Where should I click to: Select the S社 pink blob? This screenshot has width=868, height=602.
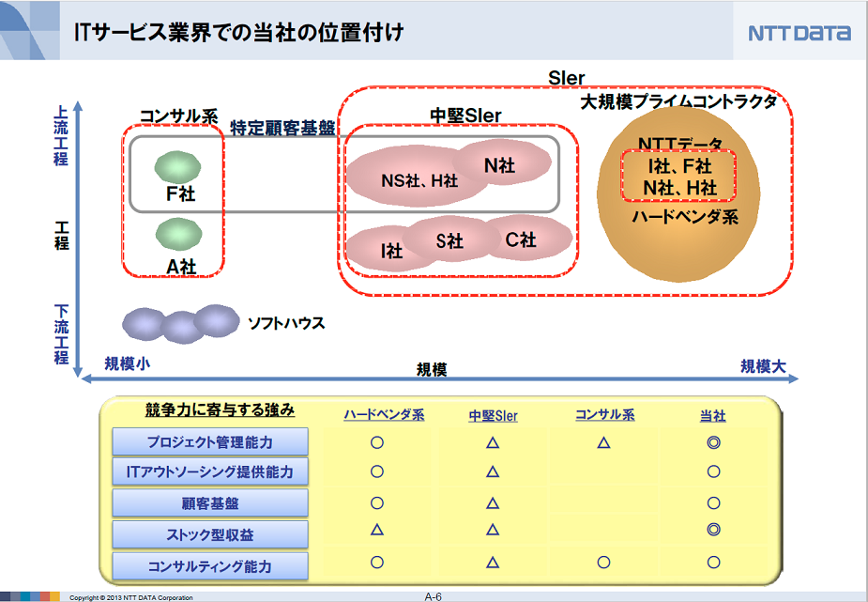click(x=449, y=239)
